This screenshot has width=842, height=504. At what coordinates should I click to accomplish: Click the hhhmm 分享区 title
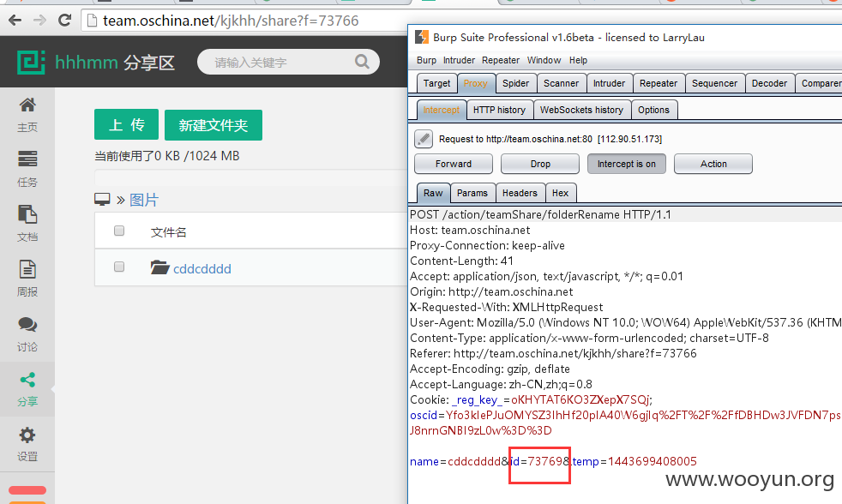tap(115, 63)
